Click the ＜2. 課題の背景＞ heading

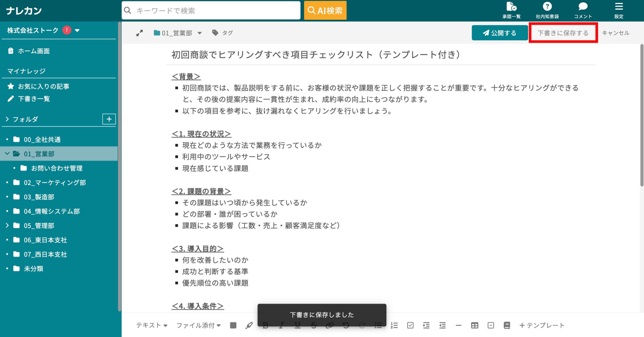click(201, 191)
